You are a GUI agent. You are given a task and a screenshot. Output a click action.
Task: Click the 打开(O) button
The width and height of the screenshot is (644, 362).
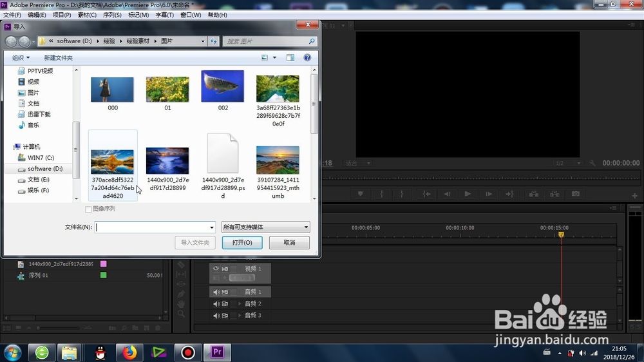(x=242, y=242)
